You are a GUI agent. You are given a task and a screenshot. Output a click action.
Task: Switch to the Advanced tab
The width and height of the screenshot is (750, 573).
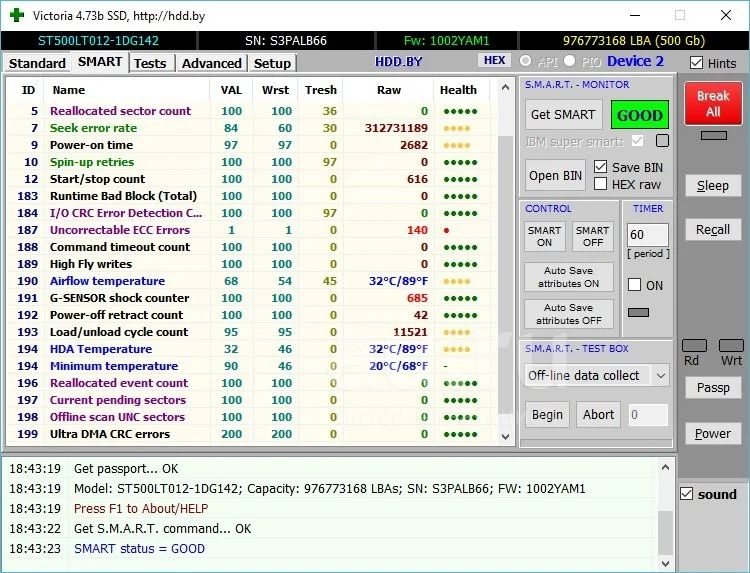point(211,64)
